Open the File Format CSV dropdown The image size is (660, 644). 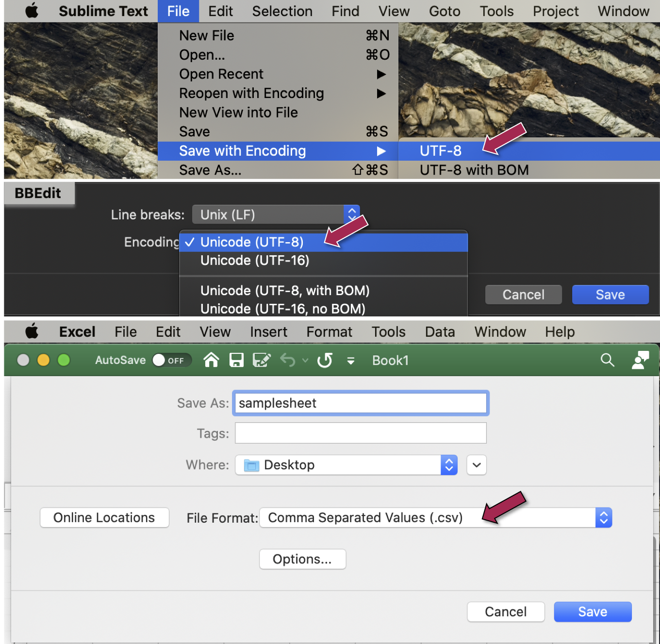[436, 518]
